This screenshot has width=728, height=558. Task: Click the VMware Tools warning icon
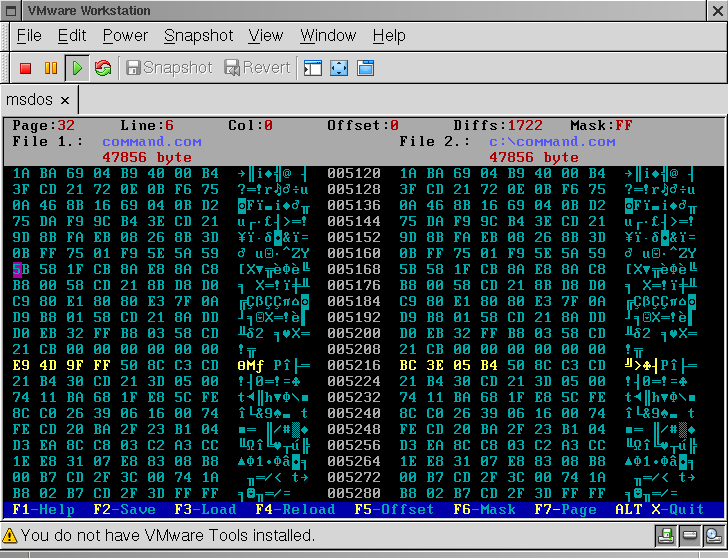click(x=9, y=536)
